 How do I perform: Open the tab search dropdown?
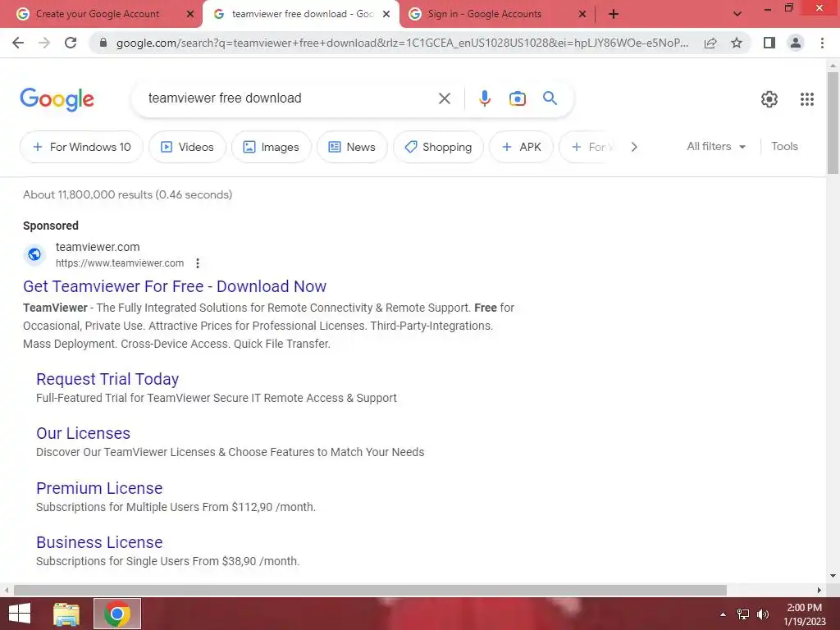pos(737,14)
